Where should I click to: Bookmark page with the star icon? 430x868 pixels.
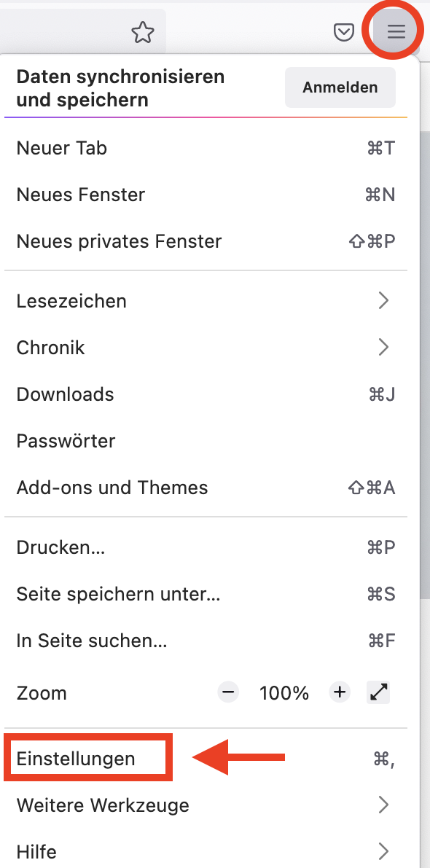tap(143, 33)
